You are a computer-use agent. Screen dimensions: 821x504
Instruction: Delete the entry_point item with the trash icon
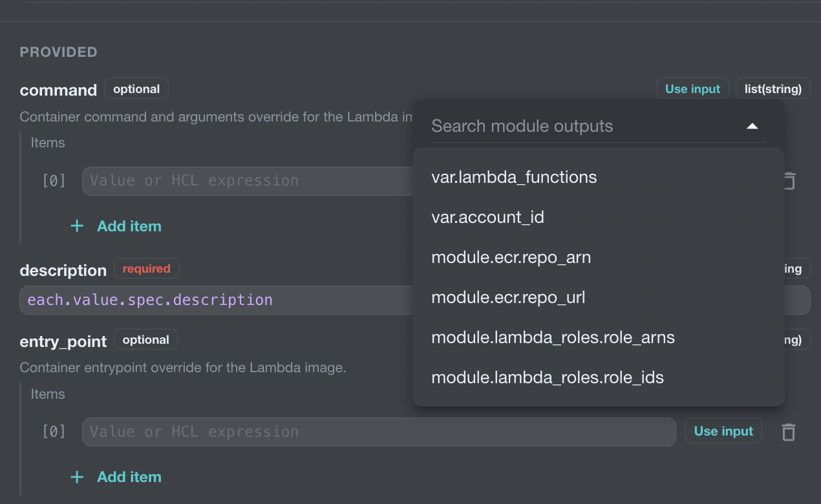coord(788,432)
